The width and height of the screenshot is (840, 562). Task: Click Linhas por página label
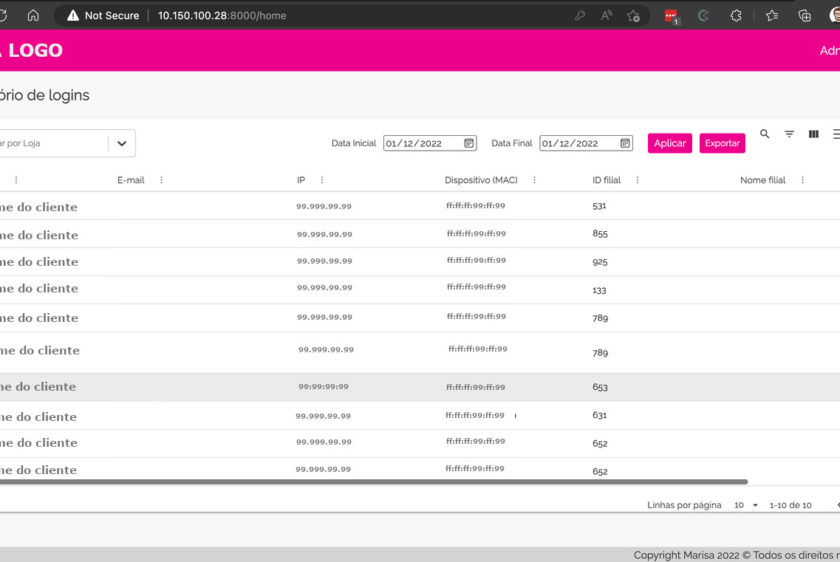pos(684,505)
